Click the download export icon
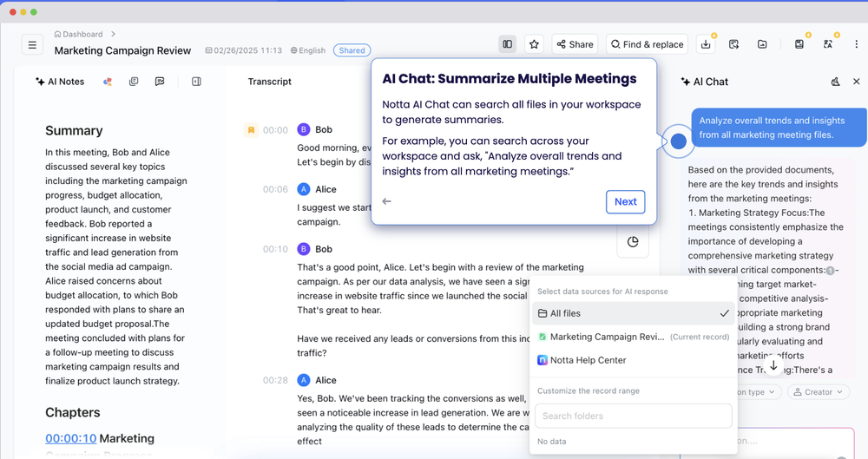Image resolution: width=868 pixels, height=459 pixels. click(x=706, y=44)
